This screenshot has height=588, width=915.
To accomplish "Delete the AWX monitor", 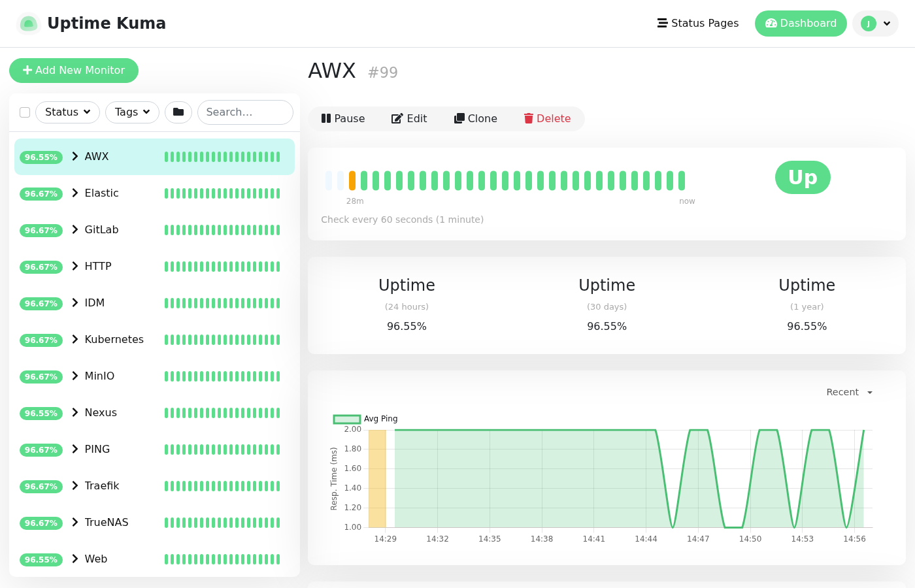I will (548, 119).
